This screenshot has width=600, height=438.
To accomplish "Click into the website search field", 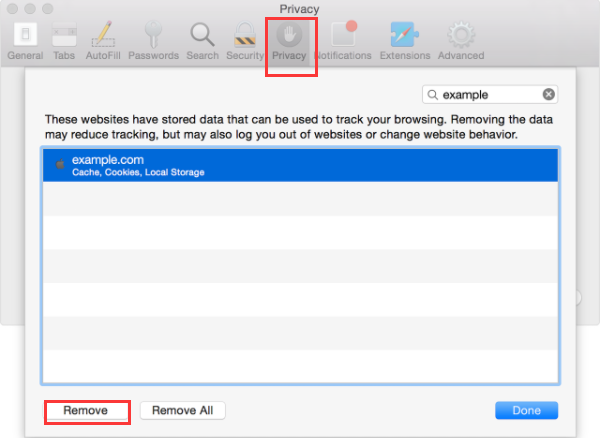I will coord(490,95).
